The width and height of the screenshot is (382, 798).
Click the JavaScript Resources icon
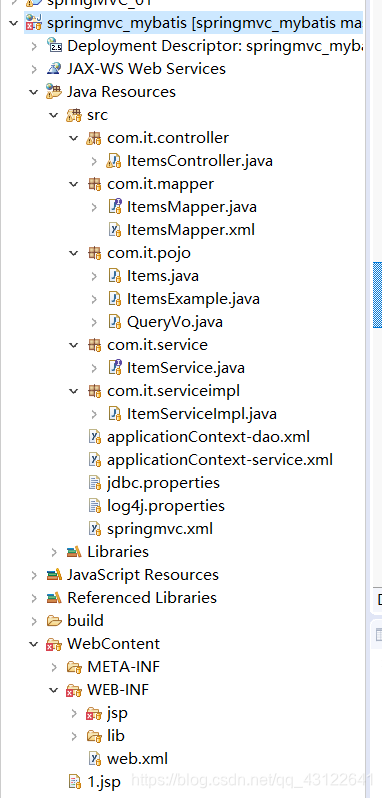(54, 575)
